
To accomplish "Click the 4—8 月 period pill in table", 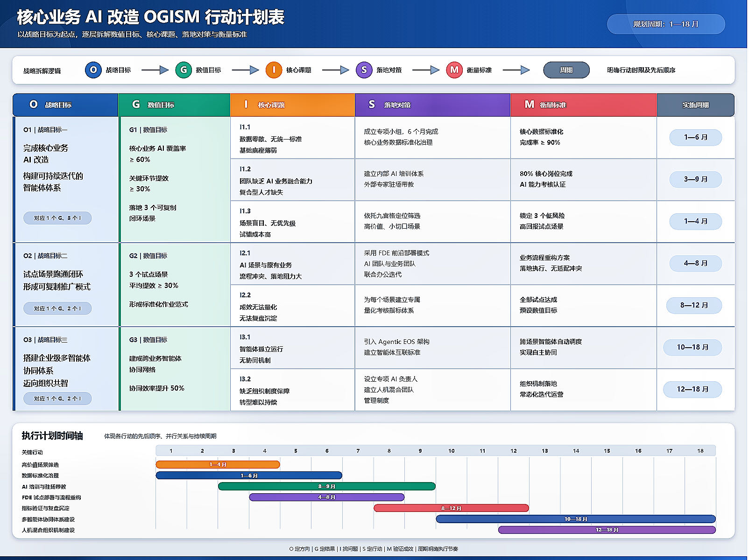I will pyautogui.click(x=696, y=263).
